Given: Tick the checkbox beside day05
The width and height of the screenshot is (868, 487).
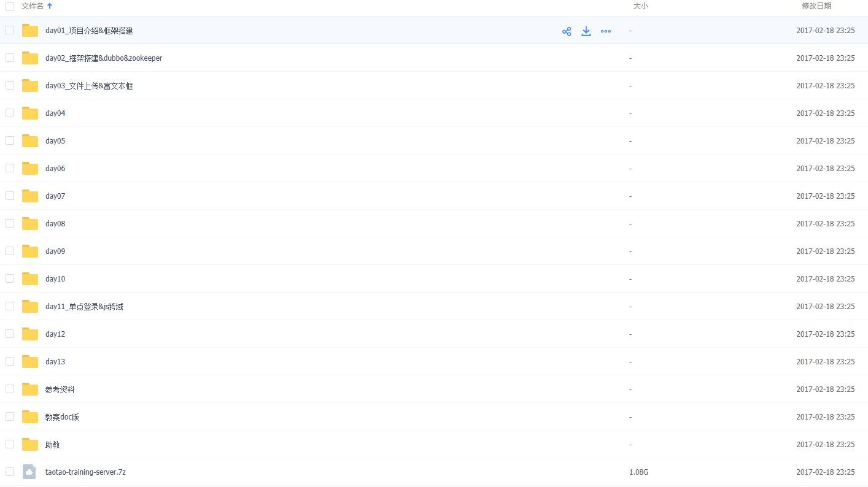Looking at the screenshot, I should click(x=10, y=140).
